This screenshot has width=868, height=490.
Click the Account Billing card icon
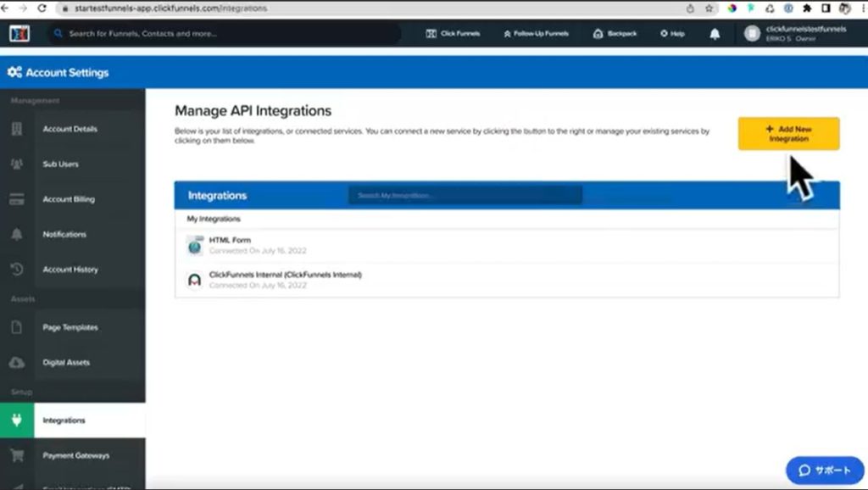pyautogui.click(x=17, y=200)
